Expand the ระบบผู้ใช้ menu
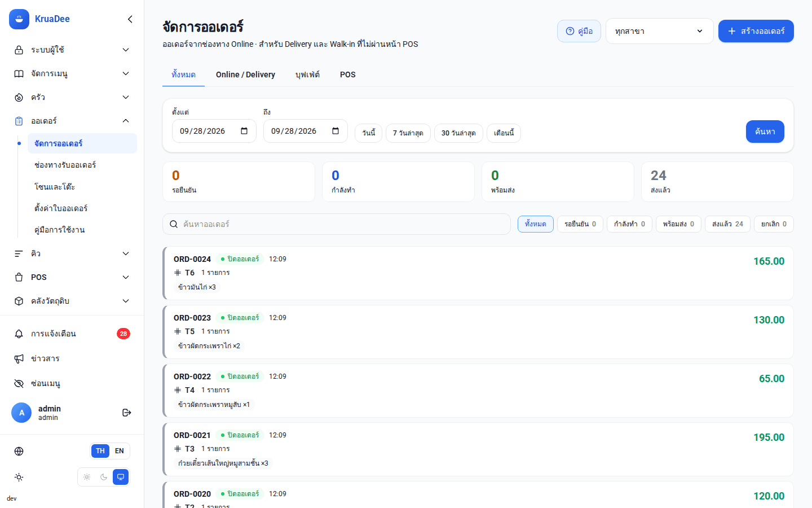Screen dimensions: 812x508 [72, 50]
